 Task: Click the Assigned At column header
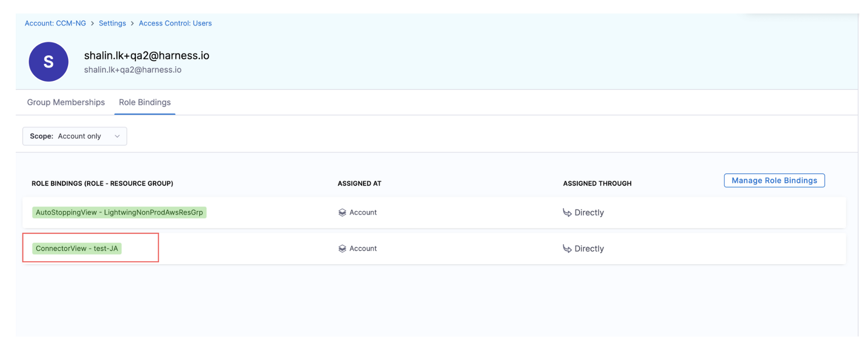click(359, 184)
